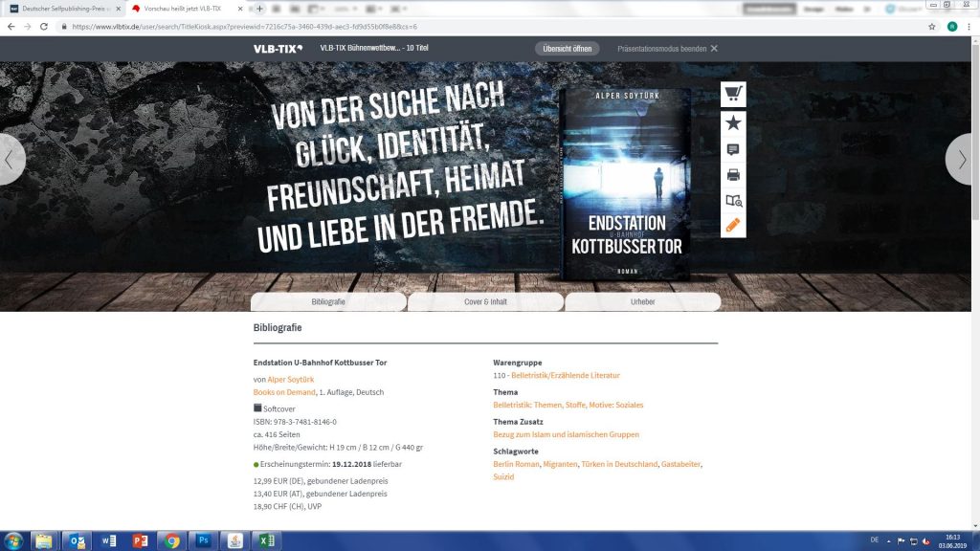Open the Books on Demand publisher link
This screenshot has width=980, height=551.
(284, 392)
